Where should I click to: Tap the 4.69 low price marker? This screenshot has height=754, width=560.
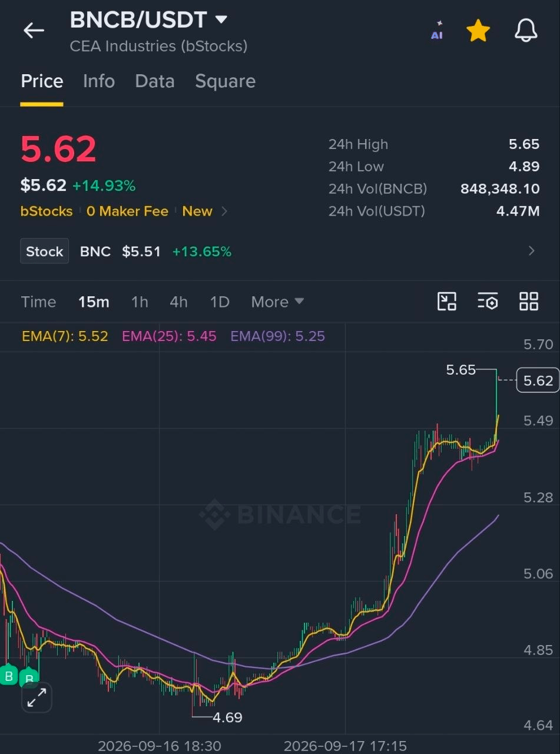click(x=227, y=717)
